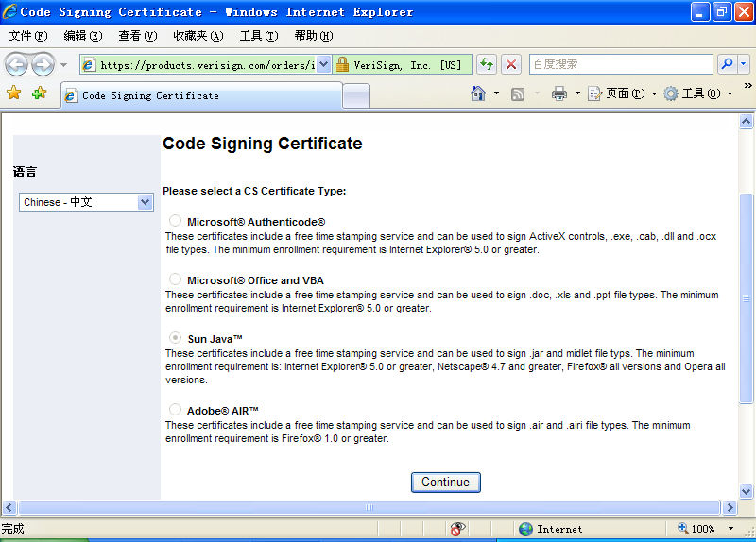Click the Adobe® AIR™ label text
Screen dimensions: 756x542
pyautogui.click(x=223, y=411)
